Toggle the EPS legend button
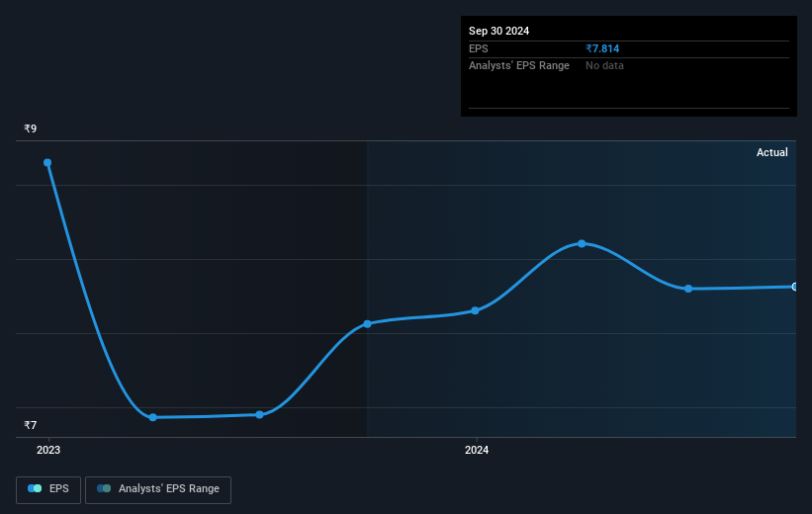This screenshot has width=812, height=514. pos(48,489)
